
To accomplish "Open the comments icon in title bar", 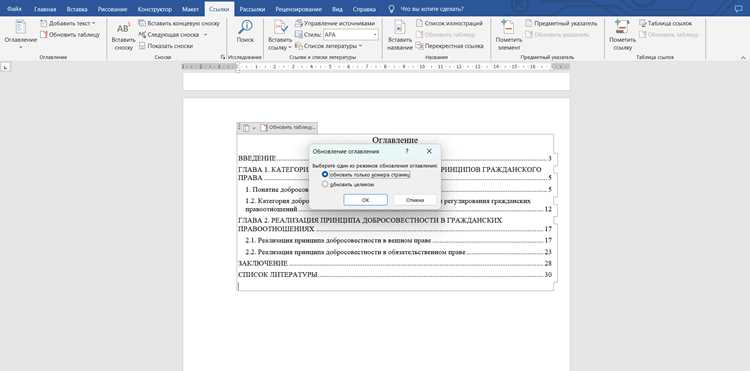I will click(739, 9).
